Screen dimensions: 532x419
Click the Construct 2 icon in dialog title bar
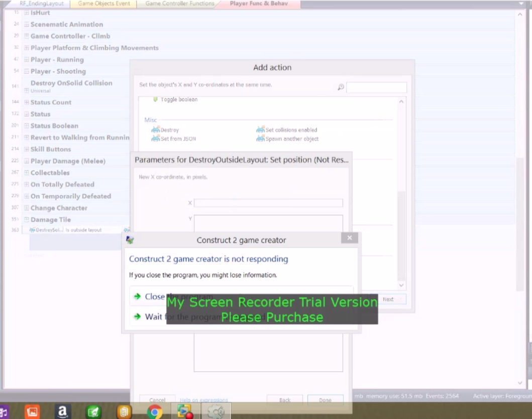coord(130,240)
